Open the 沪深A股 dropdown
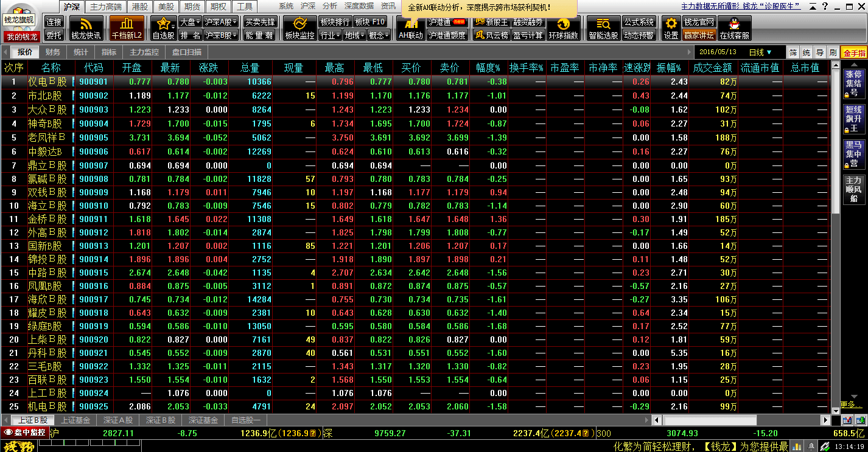The width and height of the screenshot is (868, 452). click(x=221, y=22)
